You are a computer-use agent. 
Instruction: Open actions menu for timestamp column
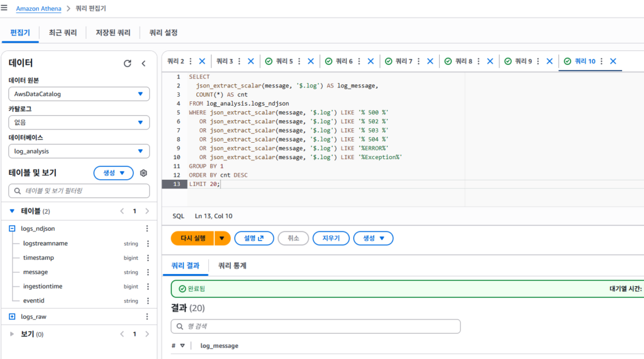click(148, 258)
